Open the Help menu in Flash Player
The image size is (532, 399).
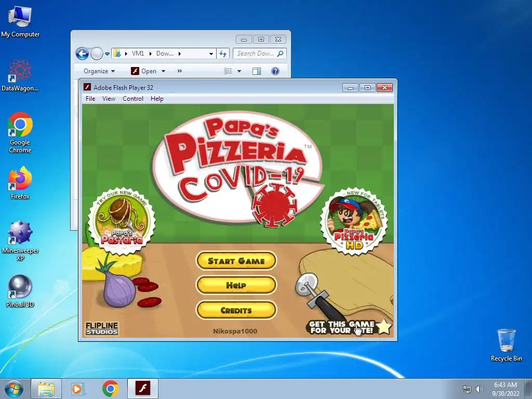point(157,99)
